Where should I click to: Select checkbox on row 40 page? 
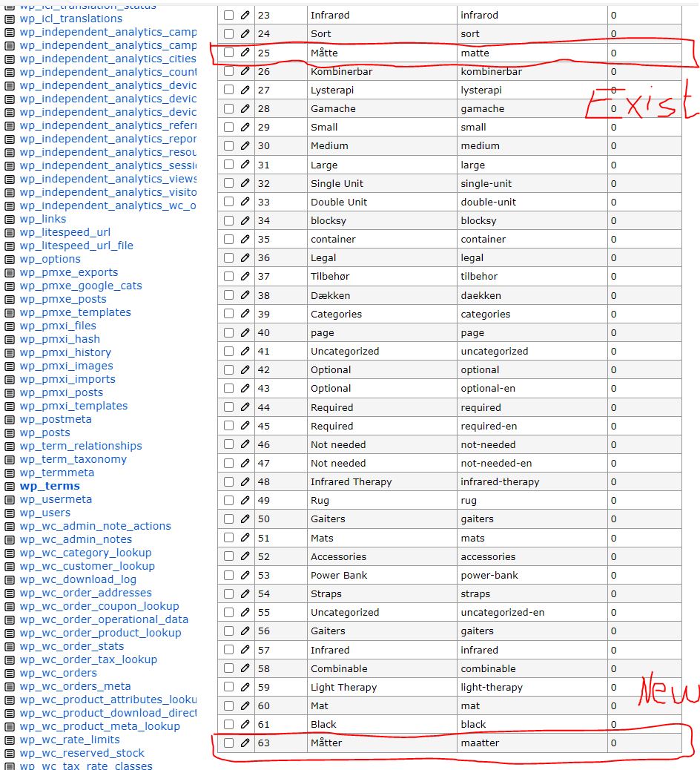pos(228,332)
